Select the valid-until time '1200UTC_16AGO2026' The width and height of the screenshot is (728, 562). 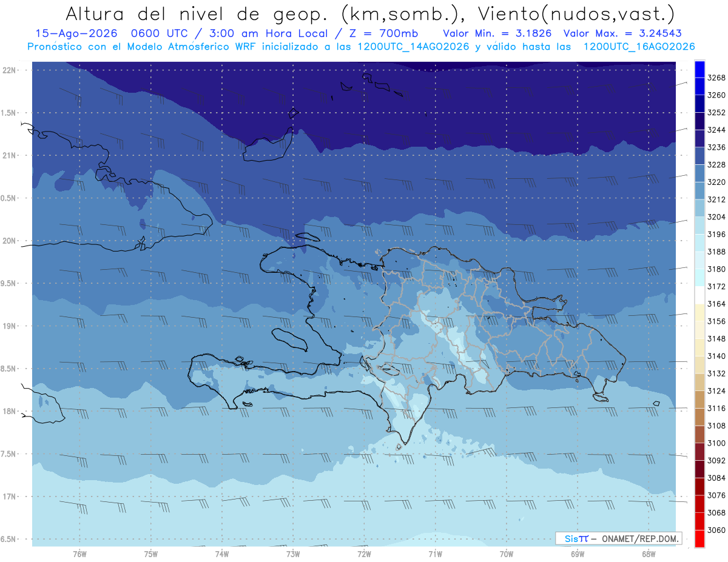coord(639,47)
